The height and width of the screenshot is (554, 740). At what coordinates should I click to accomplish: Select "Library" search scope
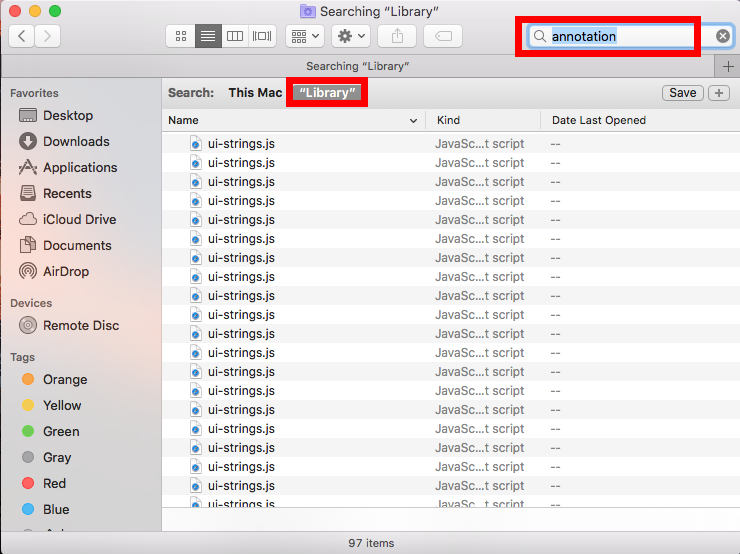pyautogui.click(x=328, y=93)
